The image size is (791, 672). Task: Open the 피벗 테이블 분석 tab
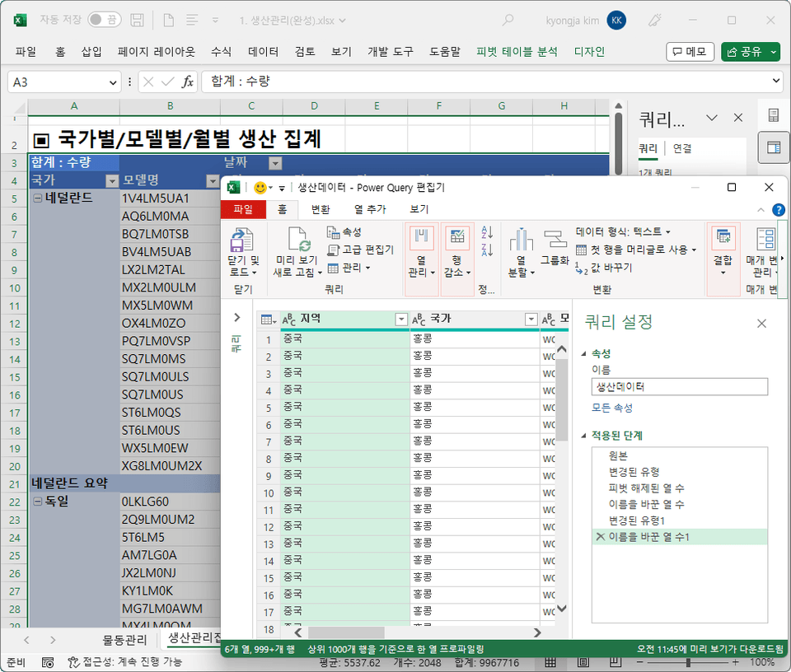tap(517, 51)
